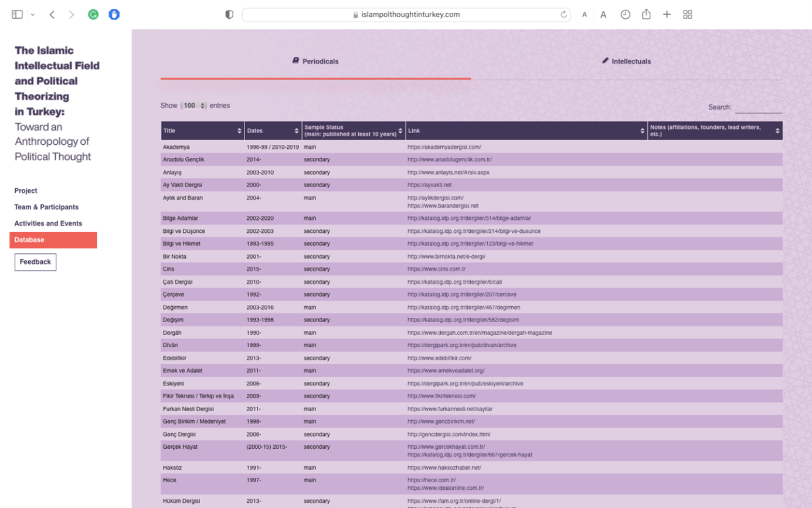Click the table Search input field
The height and width of the screenshot is (508, 812).
759,108
